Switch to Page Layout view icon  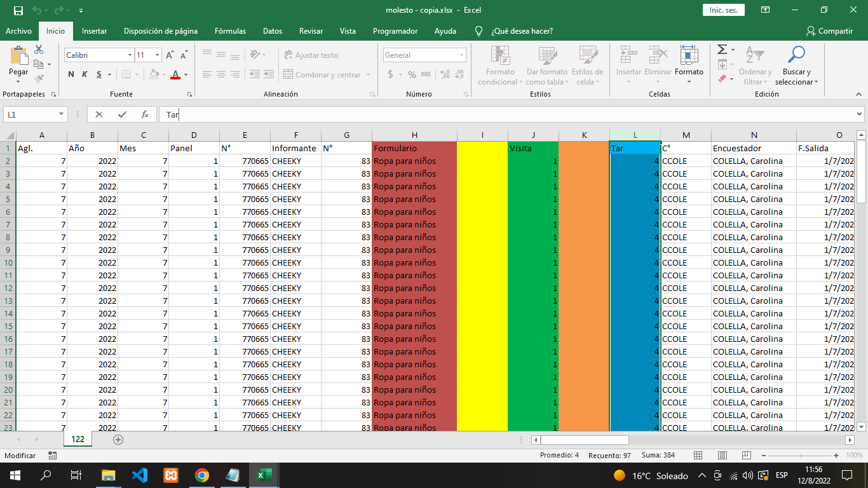point(723,456)
